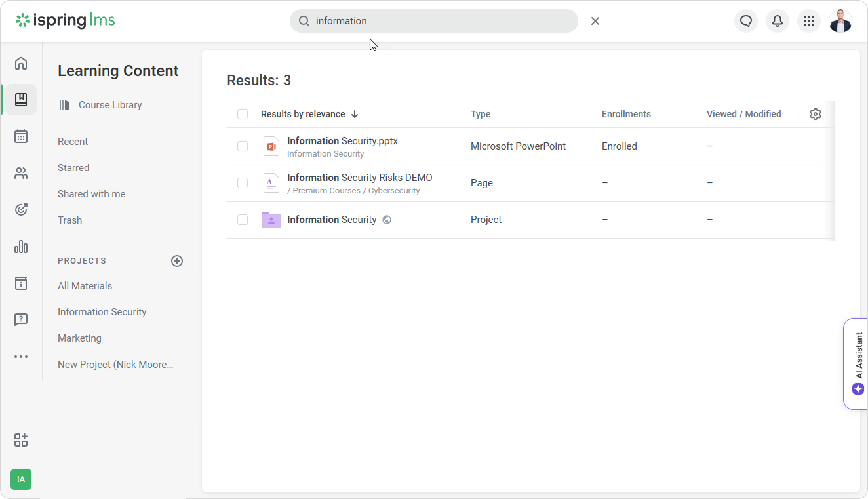The width and height of the screenshot is (868, 499).
Task: Open the AI Assistant panel
Action: point(856,364)
